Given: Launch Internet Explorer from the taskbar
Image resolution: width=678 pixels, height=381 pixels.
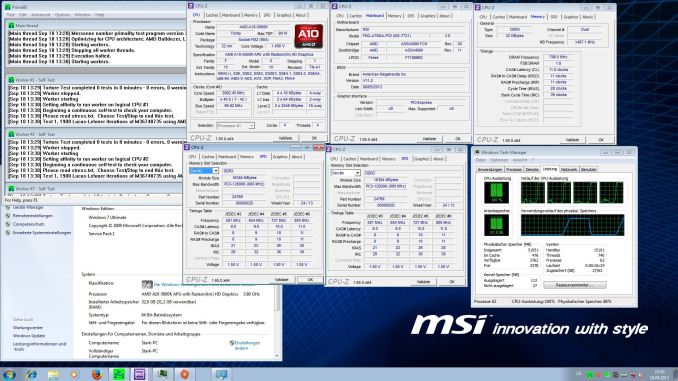Looking at the screenshot, I should pyautogui.click(x=31, y=374).
